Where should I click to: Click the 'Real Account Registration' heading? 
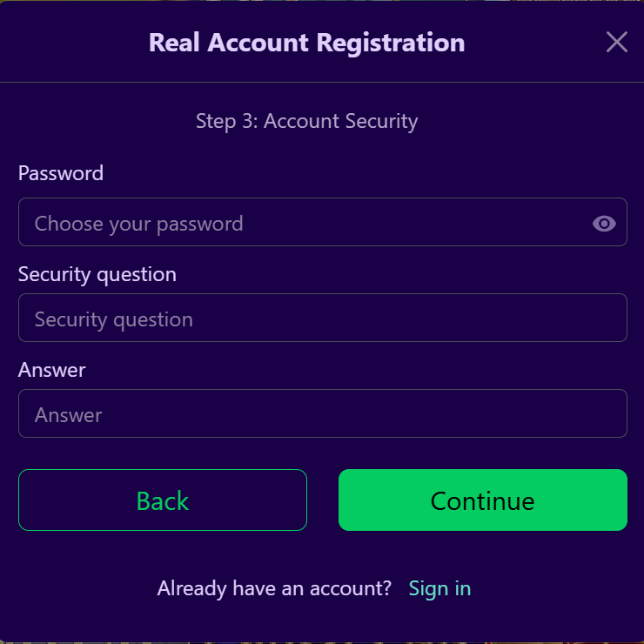click(306, 43)
